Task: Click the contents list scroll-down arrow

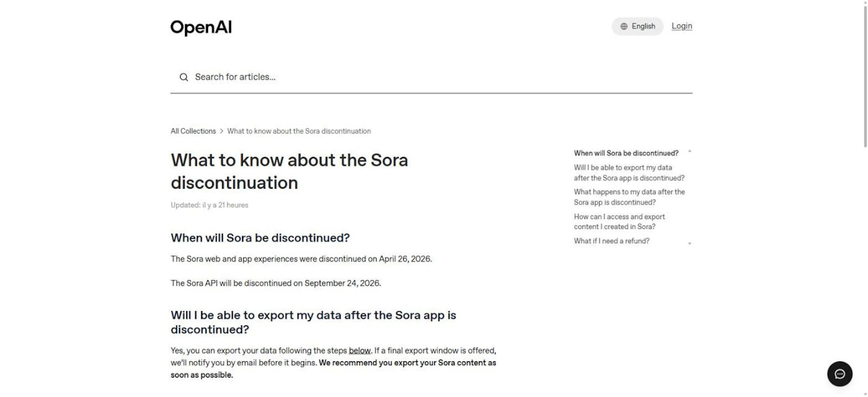Action: (x=690, y=243)
